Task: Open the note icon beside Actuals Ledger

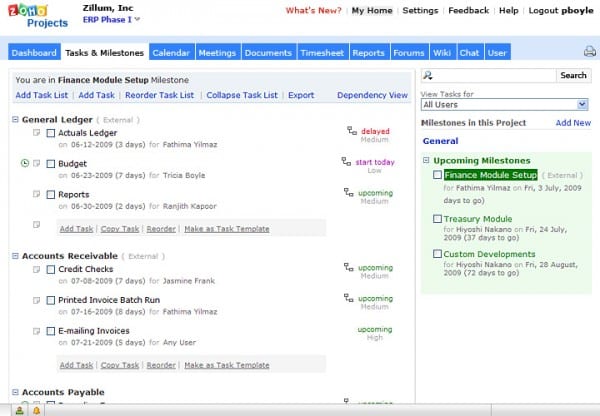Action: point(37,131)
